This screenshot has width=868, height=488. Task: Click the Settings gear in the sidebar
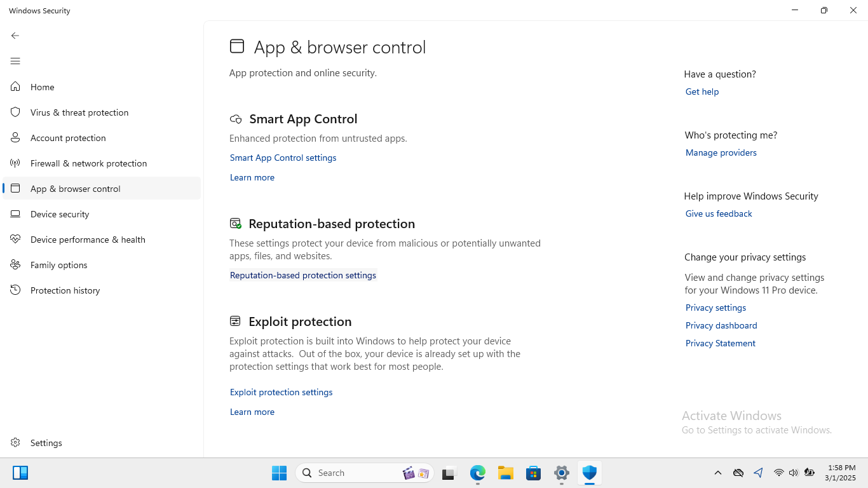(15, 443)
